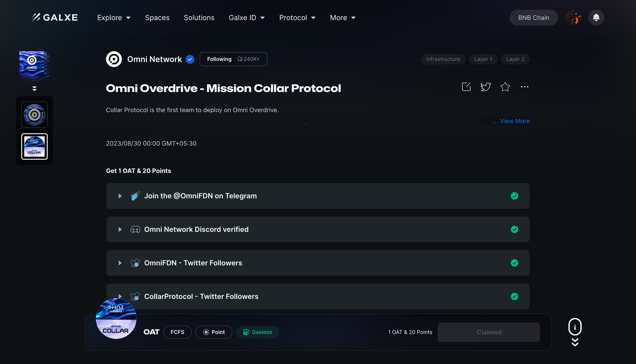636x364 pixels.
Task: Click the Discord verified green checkmark
Action: tap(515, 229)
